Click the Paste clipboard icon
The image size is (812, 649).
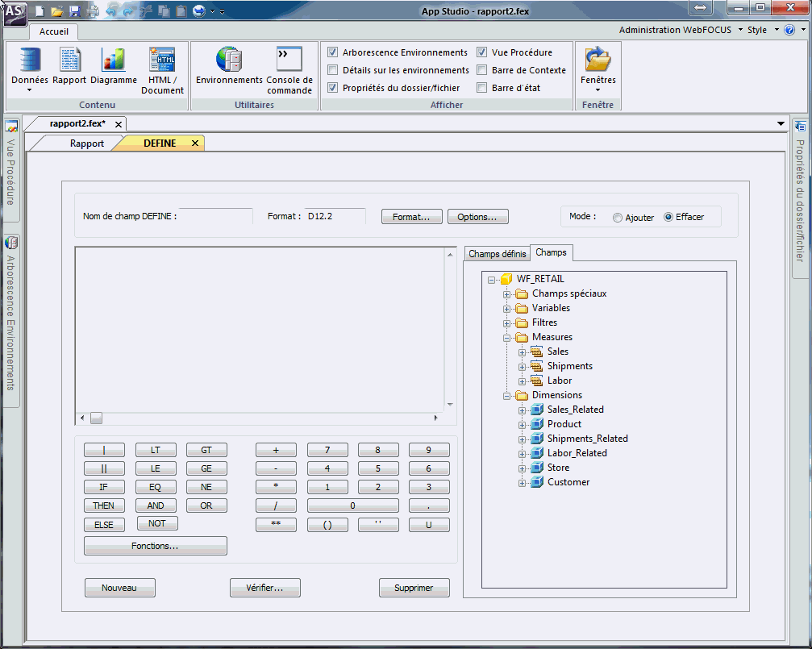pos(181,10)
